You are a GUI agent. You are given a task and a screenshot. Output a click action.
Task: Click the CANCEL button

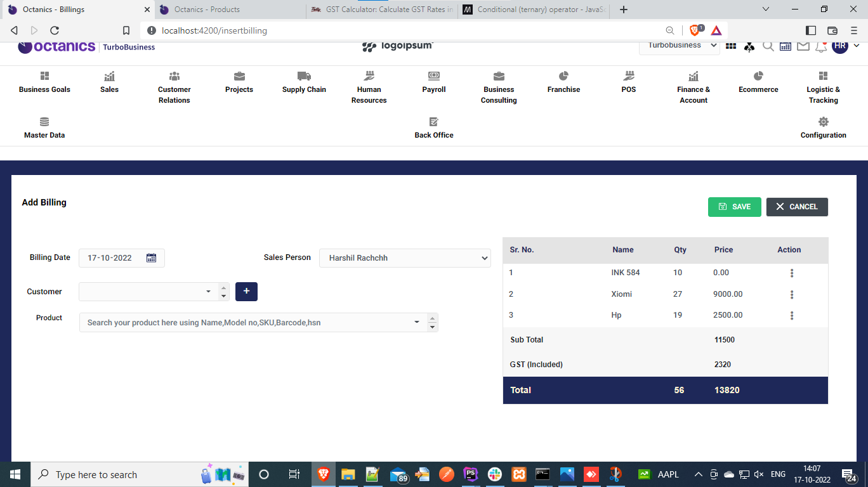coord(796,207)
